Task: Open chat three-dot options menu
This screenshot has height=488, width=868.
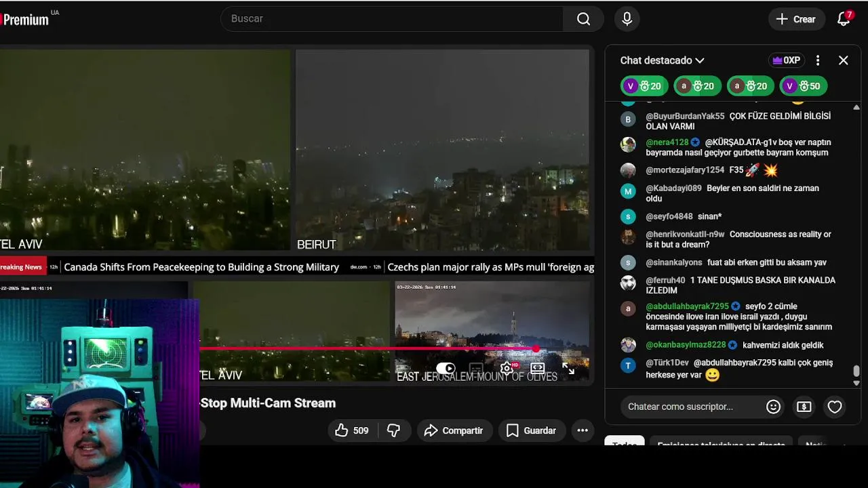Action: point(818,60)
